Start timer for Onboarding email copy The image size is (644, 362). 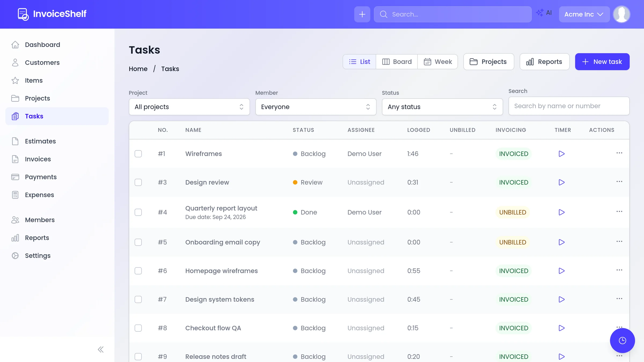tap(561, 242)
